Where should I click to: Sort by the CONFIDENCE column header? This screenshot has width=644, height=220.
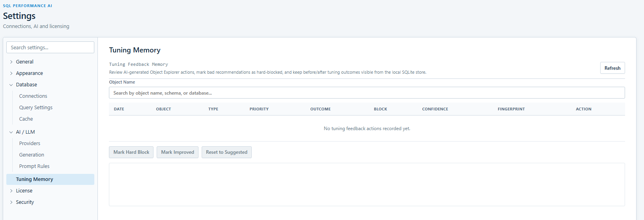click(x=435, y=109)
